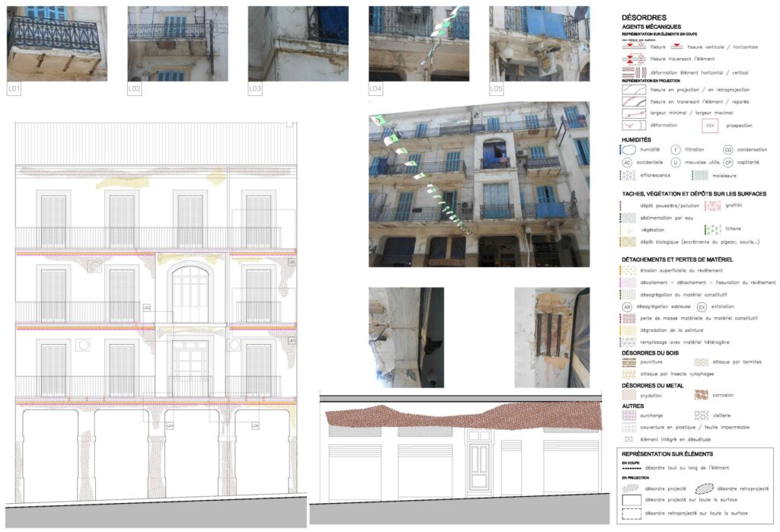This screenshot has height=532, width=780.
Task: Click the condensation CO circle symbol
Action: (x=727, y=150)
